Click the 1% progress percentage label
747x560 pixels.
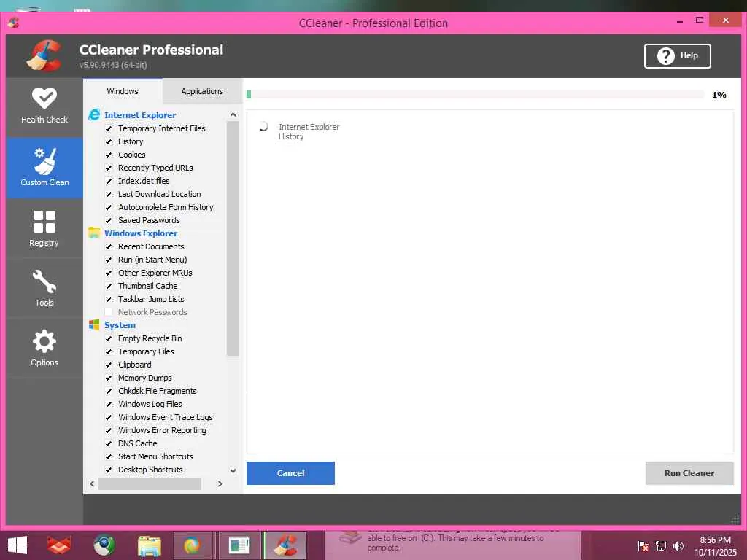click(719, 95)
